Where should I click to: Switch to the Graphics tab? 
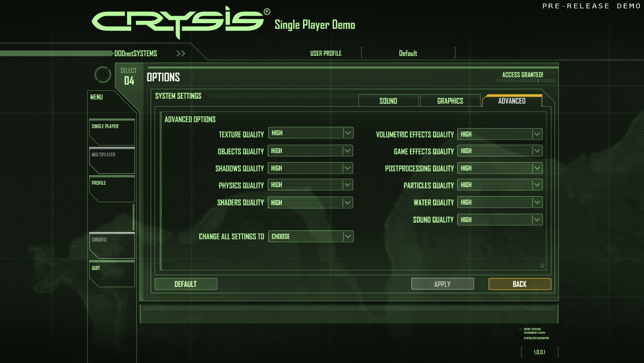click(450, 101)
